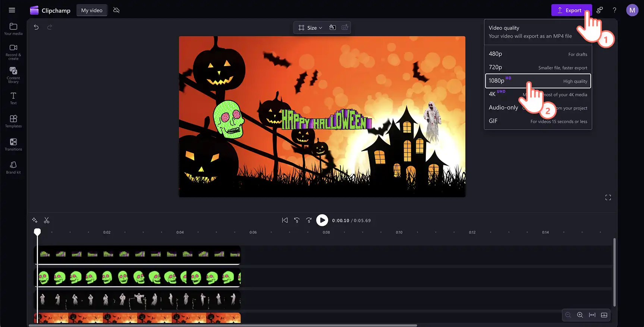This screenshot has height=327, width=644.
Task: Open the Brand kit panel
Action: pyautogui.click(x=13, y=168)
